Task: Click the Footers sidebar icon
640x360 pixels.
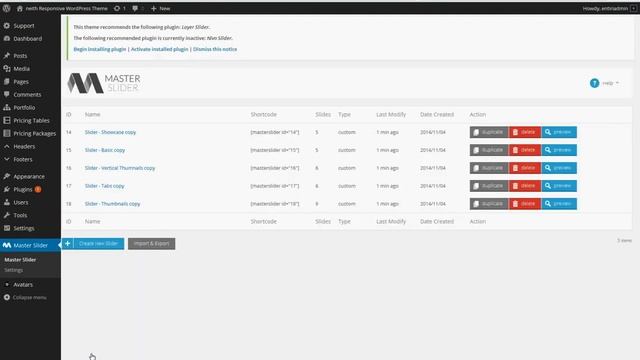Action: coord(7,159)
